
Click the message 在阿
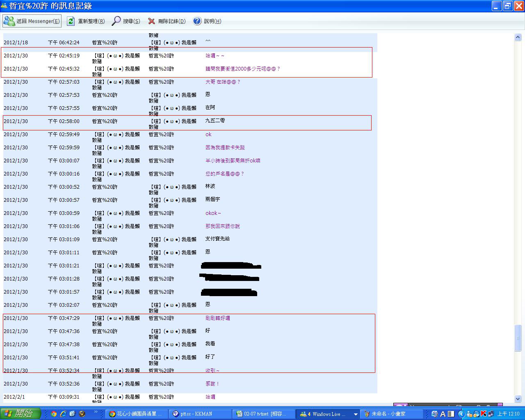tap(210, 107)
